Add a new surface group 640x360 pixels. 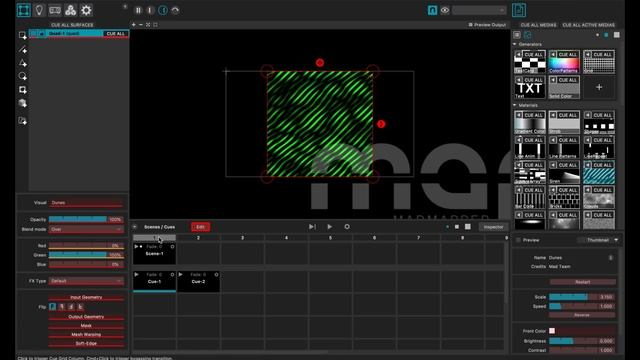coord(22,121)
